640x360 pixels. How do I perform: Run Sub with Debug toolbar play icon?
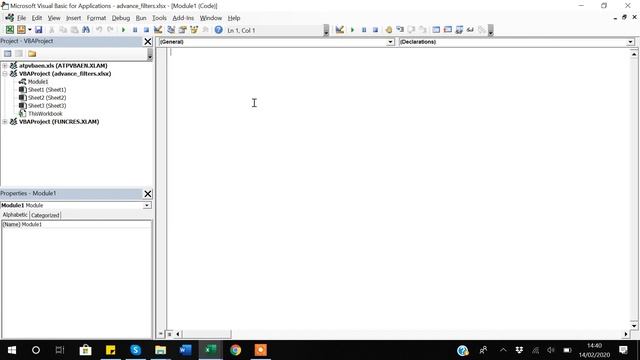[x=352, y=30]
